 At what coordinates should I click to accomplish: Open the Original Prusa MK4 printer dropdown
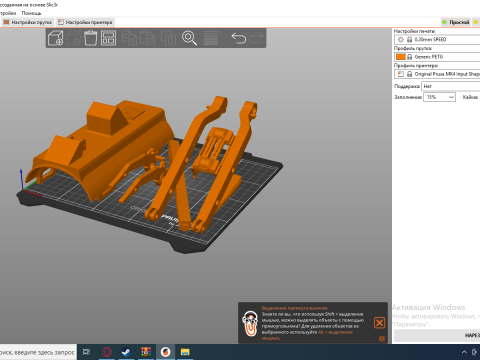click(437, 74)
